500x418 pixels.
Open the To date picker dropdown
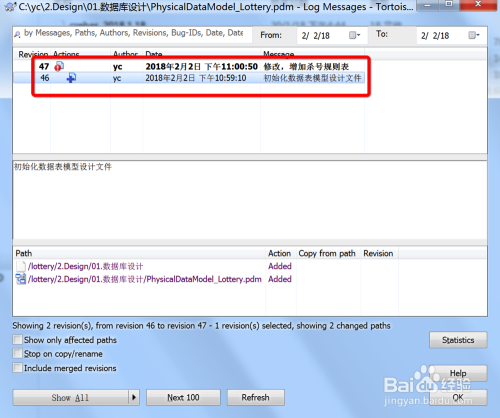(474, 35)
